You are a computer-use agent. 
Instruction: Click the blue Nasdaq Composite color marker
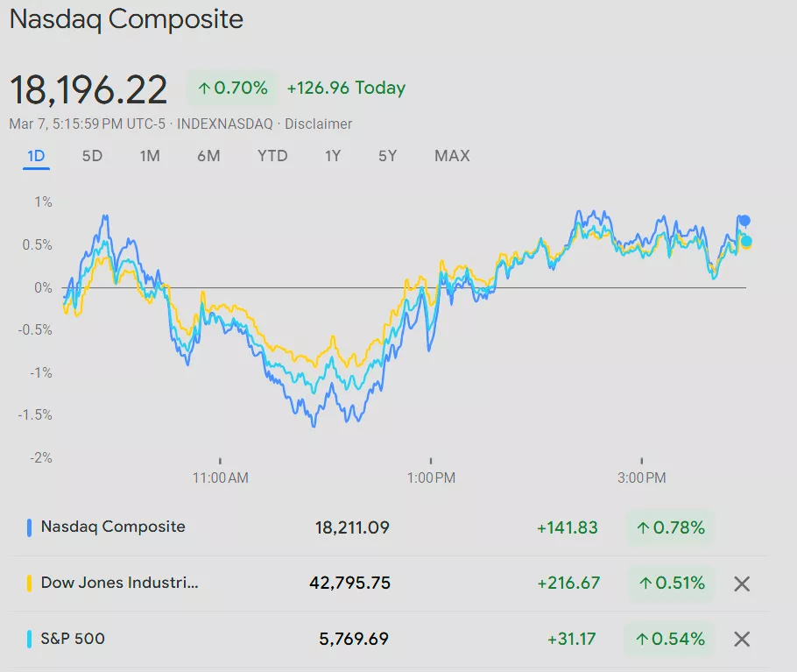(29, 527)
